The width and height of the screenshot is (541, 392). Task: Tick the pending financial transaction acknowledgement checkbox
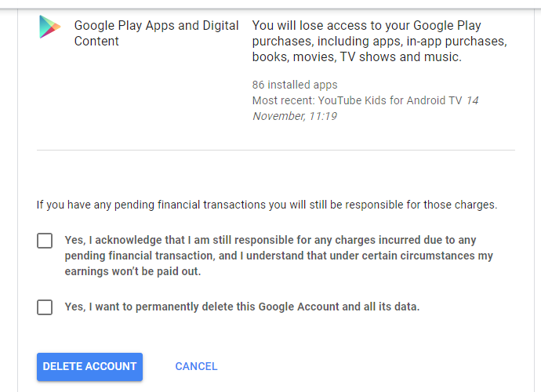tap(45, 241)
